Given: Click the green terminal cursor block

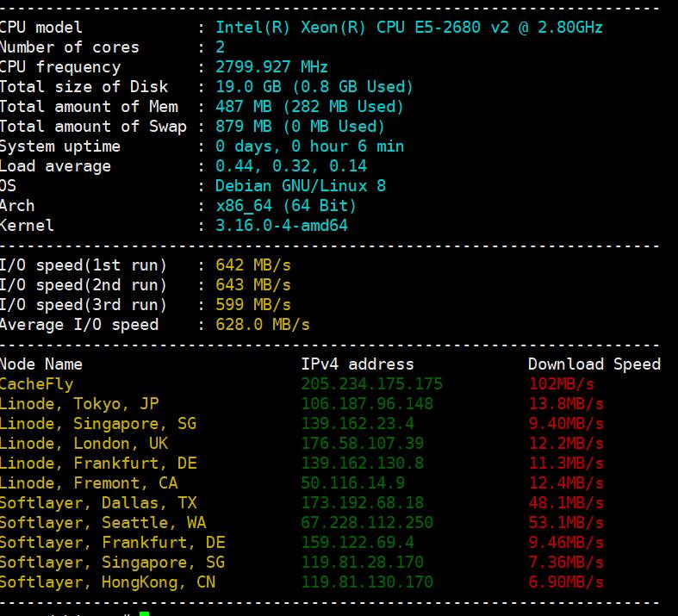Looking at the screenshot, I should click(144, 613).
